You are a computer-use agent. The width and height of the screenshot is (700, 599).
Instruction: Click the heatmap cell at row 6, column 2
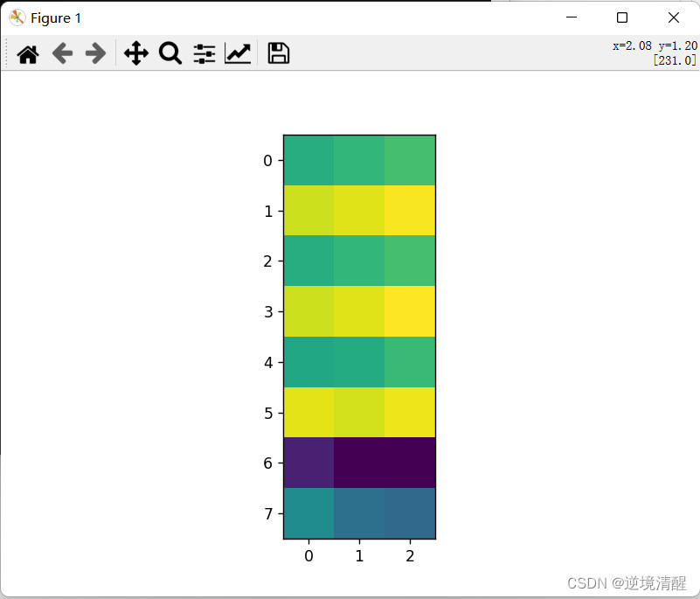coord(410,463)
